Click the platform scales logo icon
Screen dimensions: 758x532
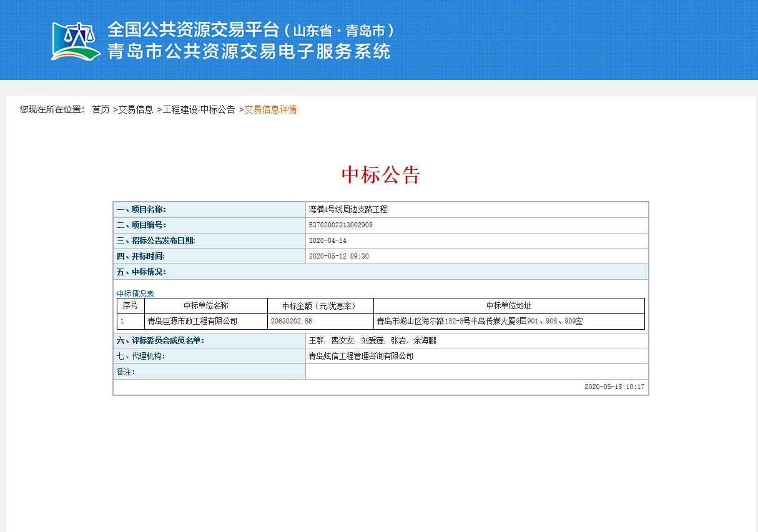pos(76,41)
